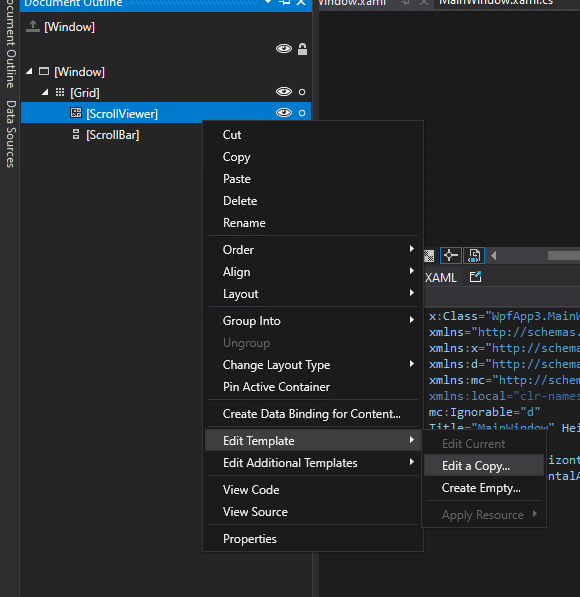Toggle lock circle for the [ScrollViewer] row
The image size is (580, 597).
pos(302,113)
